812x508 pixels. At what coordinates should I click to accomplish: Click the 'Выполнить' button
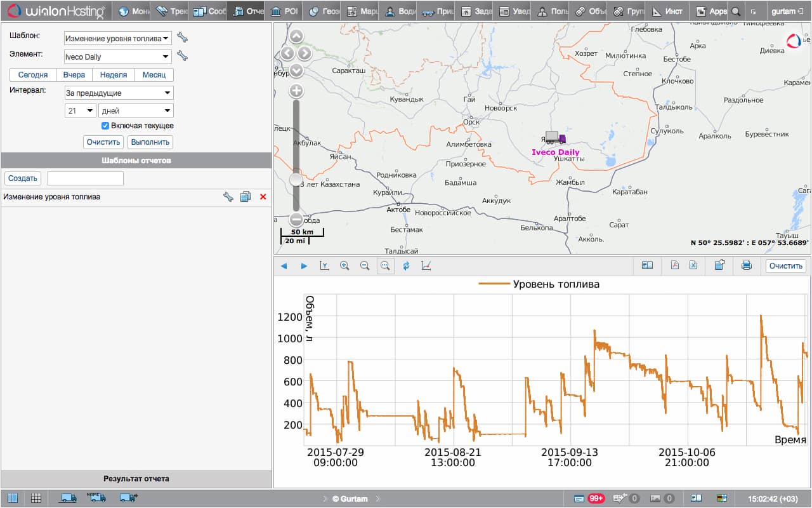pos(150,142)
